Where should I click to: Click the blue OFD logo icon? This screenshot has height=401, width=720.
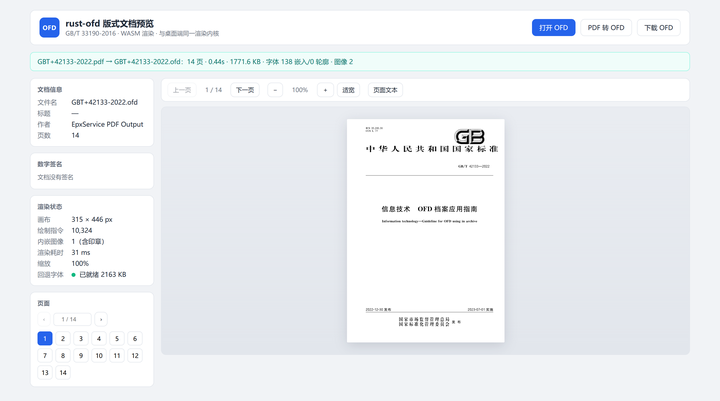(49, 28)
